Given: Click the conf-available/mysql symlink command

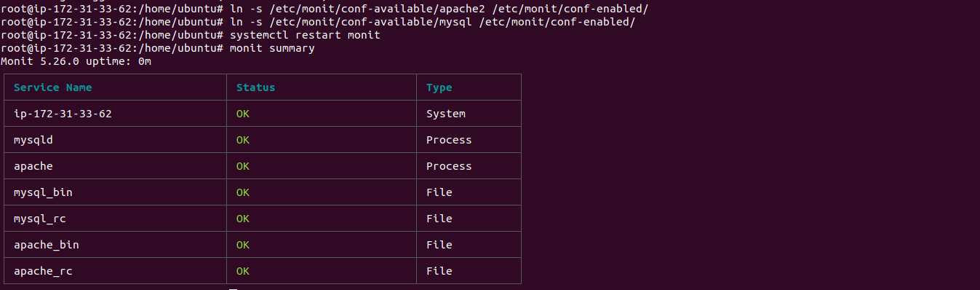Looking at the screenshot, I should coord(432,22).
